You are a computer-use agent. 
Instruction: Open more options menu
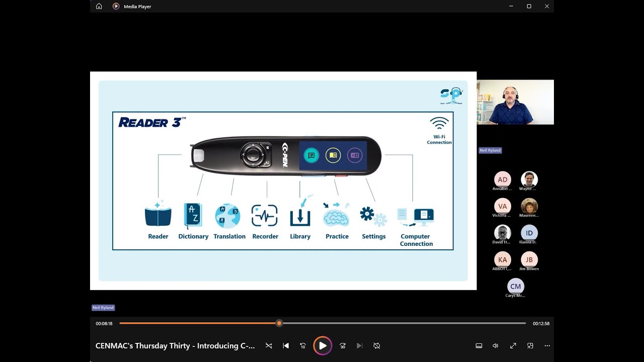point(547,346)
